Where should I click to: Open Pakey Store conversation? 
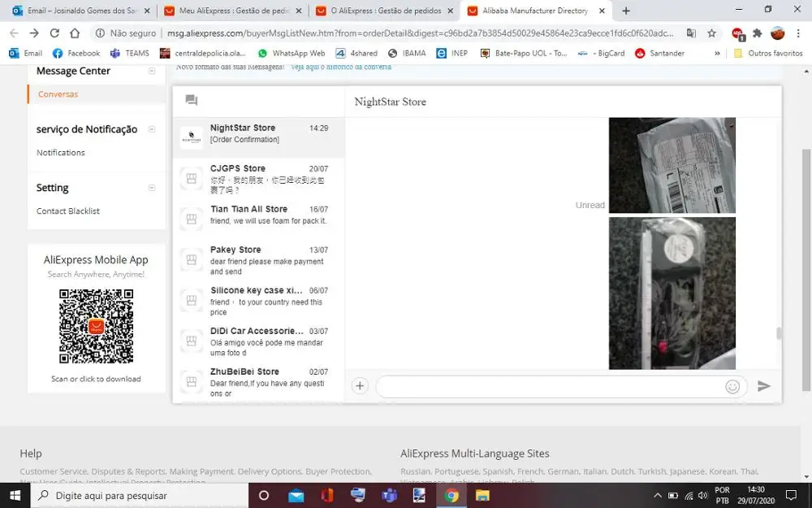pos(258,259)
